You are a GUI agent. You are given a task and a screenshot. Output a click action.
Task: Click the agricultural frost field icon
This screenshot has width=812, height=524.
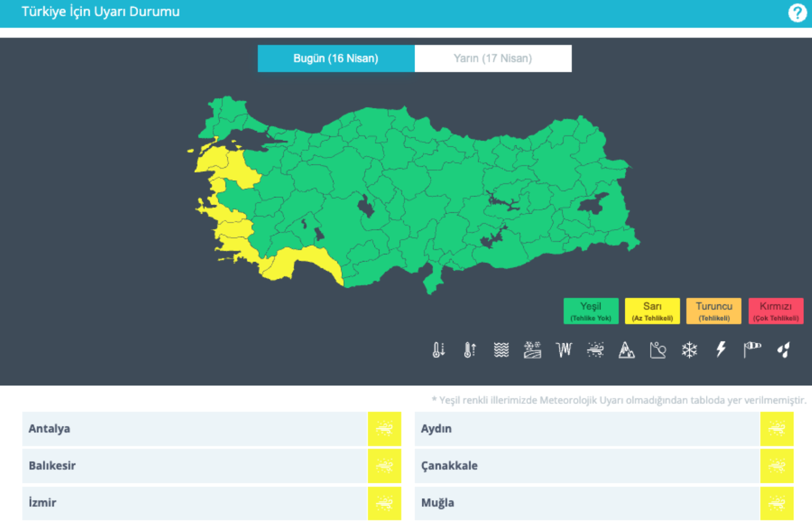532,350
